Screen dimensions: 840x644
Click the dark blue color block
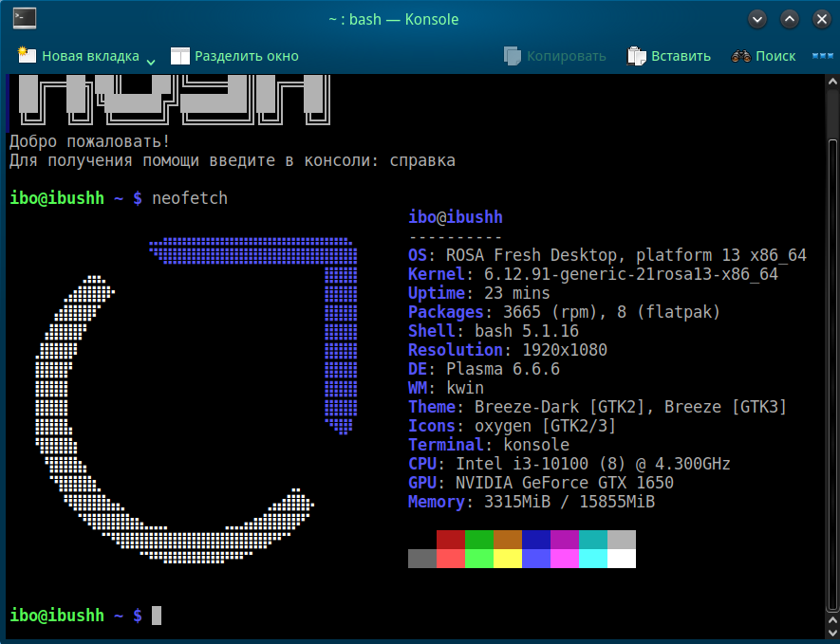click(536, 540)
